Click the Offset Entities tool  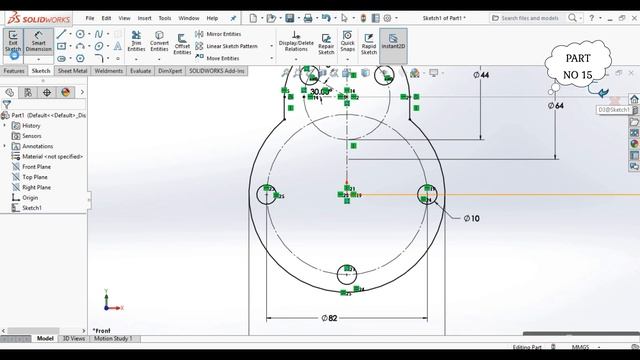coord(182,44)
